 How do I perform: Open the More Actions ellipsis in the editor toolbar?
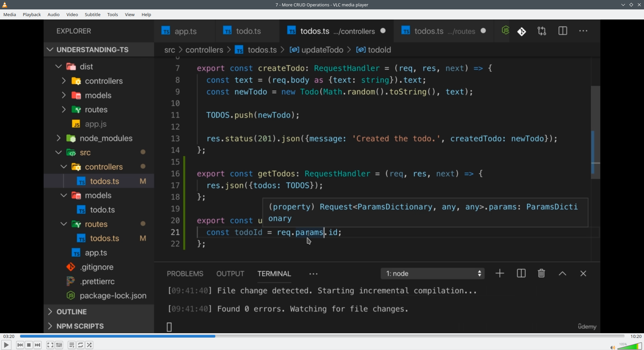(584, 31)
